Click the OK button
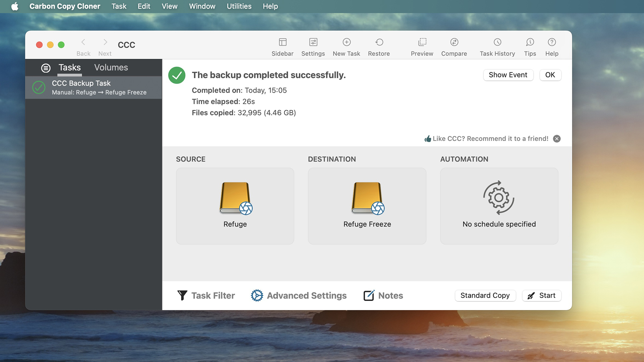The height and width of the screenshot is (362, 644). coord(550,75)
